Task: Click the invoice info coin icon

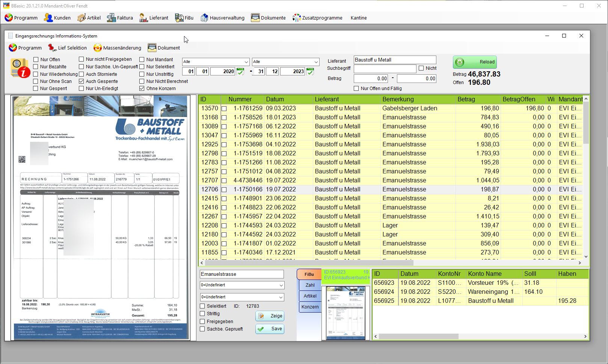Action: (x=20, y=68)
